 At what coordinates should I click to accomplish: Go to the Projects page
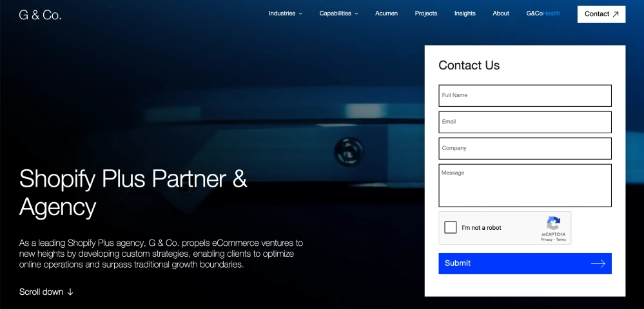click(x=426, y=14)
